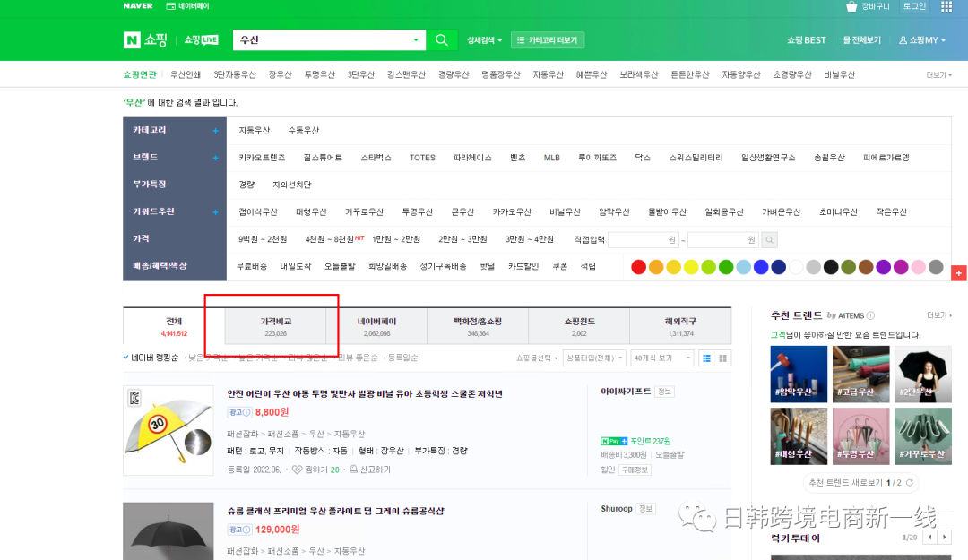Select the red color swatch filter
The image size is (968, 560).
[x=637, y=266]
